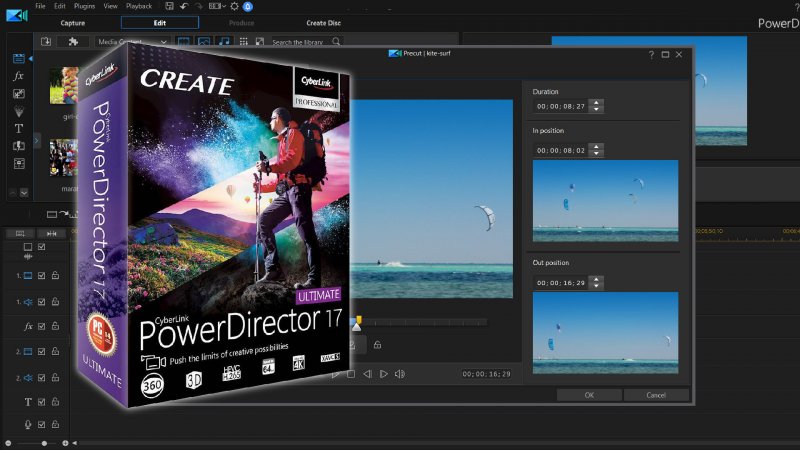Click the Duration timecode stepper arrows

(597, 105)
